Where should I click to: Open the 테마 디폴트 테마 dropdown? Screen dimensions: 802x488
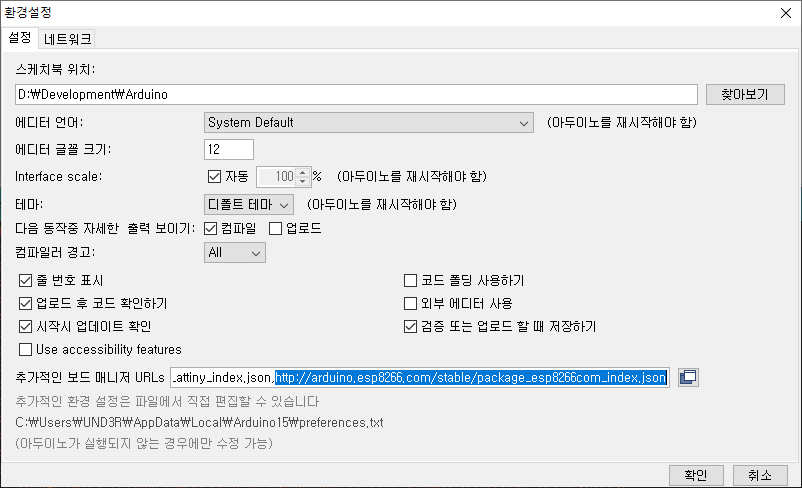point(249,205)
